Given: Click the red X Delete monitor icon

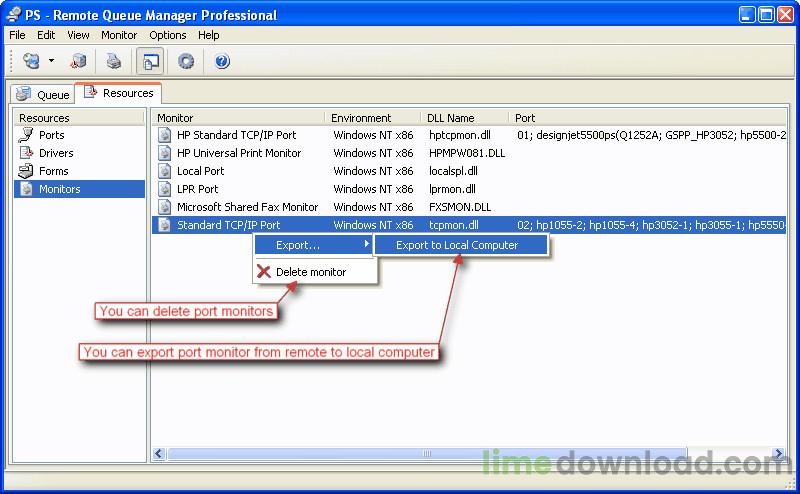Looking at the screenshot, I should click(x=264, y=271).
